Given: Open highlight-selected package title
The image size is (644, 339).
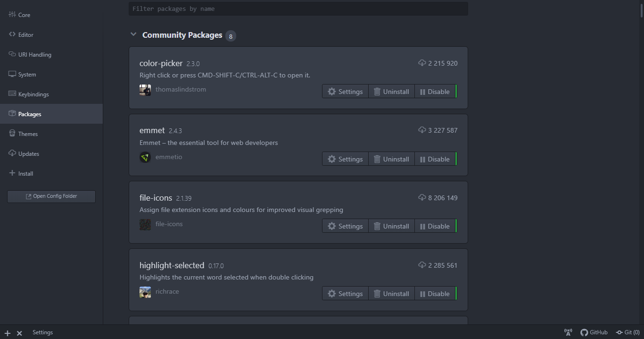Looking at the screenshot, I should tap(172, 265).
